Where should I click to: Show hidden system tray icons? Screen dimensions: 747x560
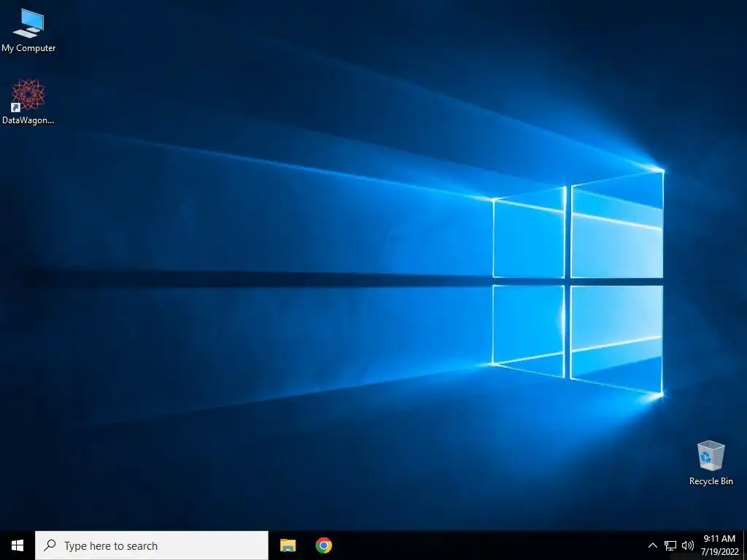click(x=653, y=545)
